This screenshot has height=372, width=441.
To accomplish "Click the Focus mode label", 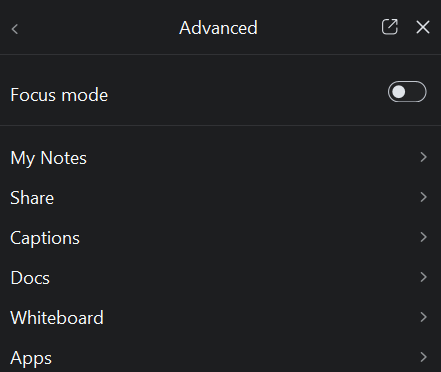I will 59,95.
